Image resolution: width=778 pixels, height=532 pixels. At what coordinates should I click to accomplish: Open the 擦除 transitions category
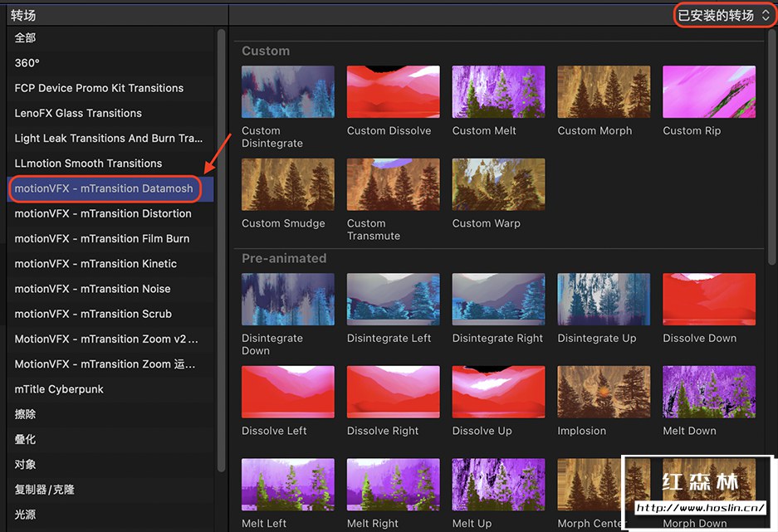click(26, 414)
